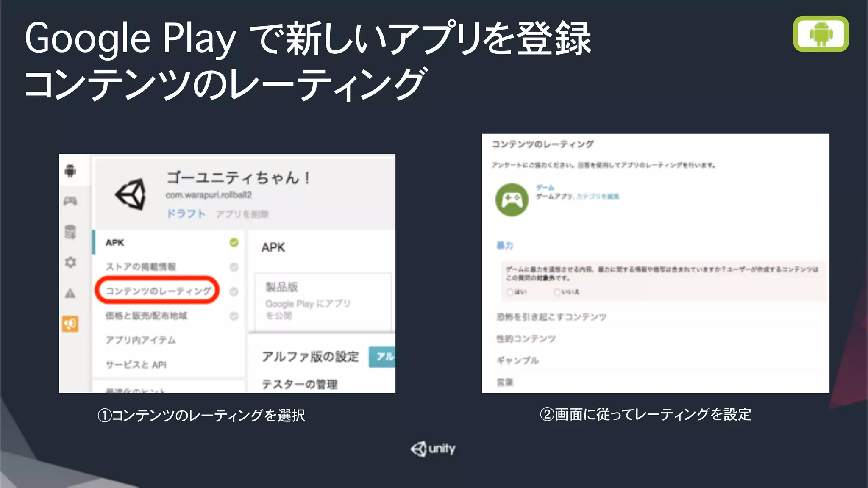Click the green game controller category icon
Viewport: 868px width, 488px height.
pos(512,200)
